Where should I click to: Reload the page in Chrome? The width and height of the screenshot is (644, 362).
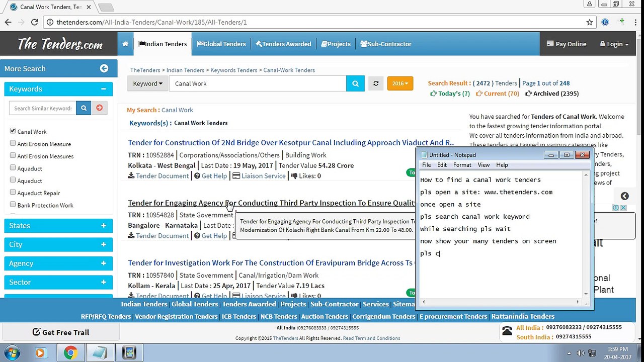[34, 22]
